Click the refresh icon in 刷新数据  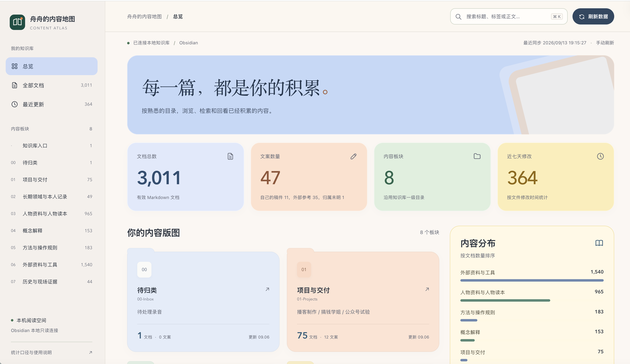(x=582, y=17)
